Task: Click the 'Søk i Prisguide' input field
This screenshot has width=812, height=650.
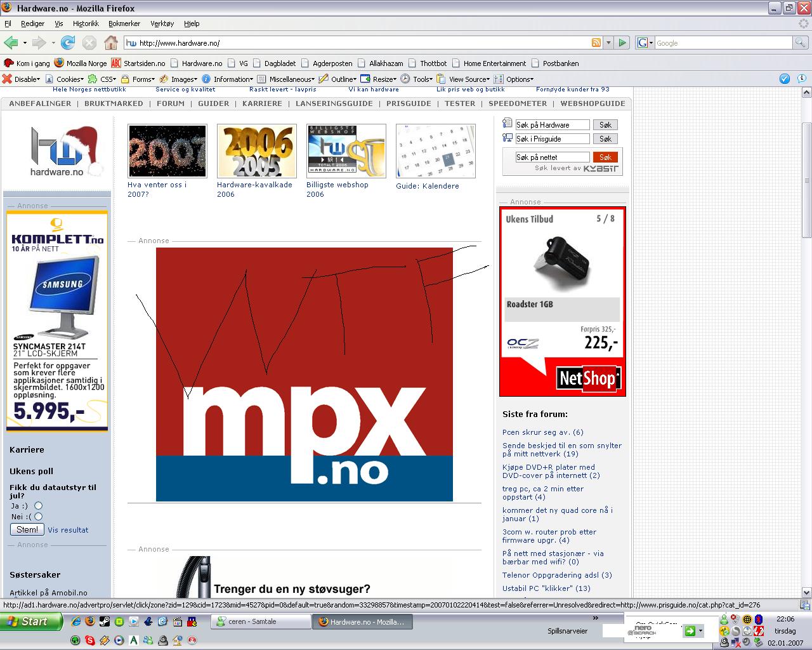Action: pyautogui.click(x=552, y=139)
